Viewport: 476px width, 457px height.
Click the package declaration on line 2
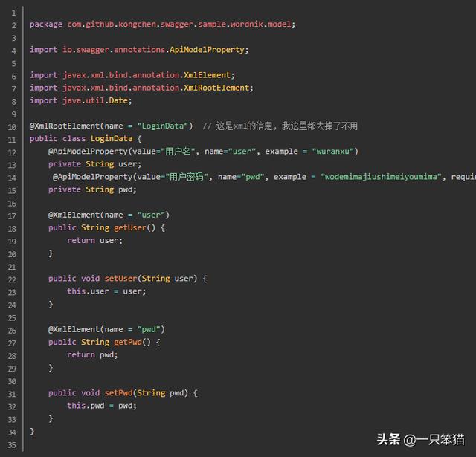(162, 25)
